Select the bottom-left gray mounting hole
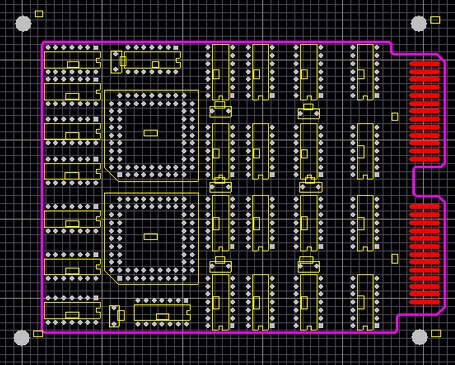Viewport: 455px width, 365px height. [x=22, y=338]
